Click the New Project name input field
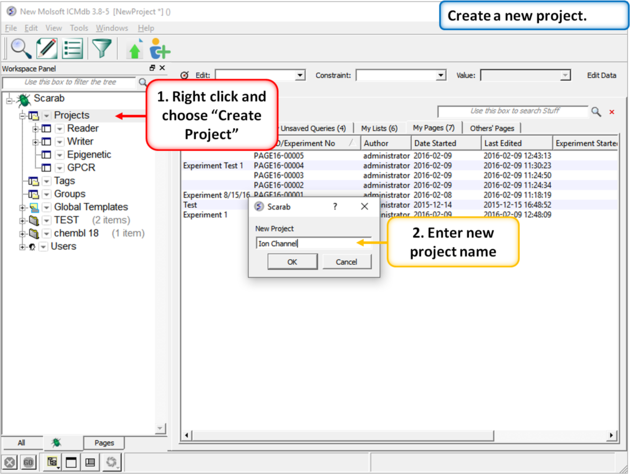Screen dimensions: 630x474 (x=312, y=243)
